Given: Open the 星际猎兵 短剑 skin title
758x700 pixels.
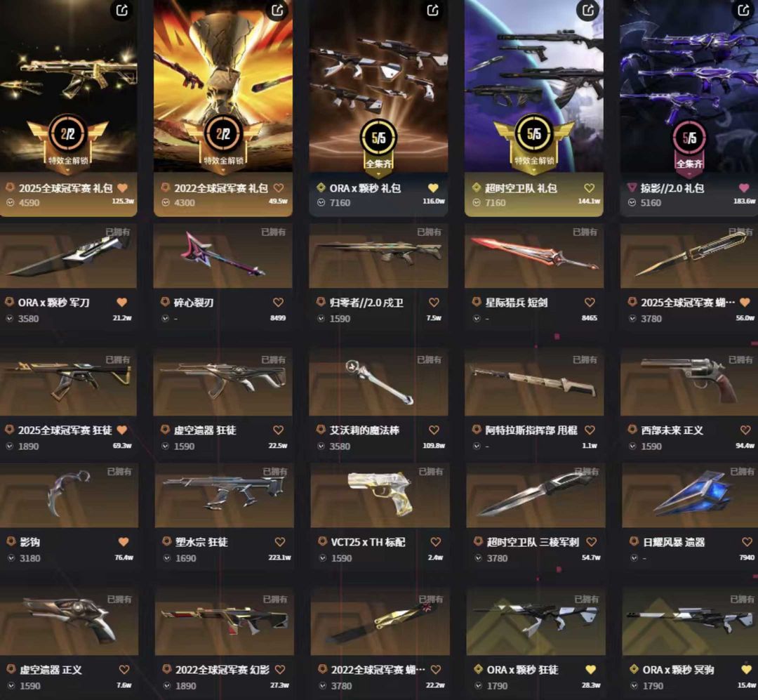Looking at the screenshot, I should coord(517,303).
